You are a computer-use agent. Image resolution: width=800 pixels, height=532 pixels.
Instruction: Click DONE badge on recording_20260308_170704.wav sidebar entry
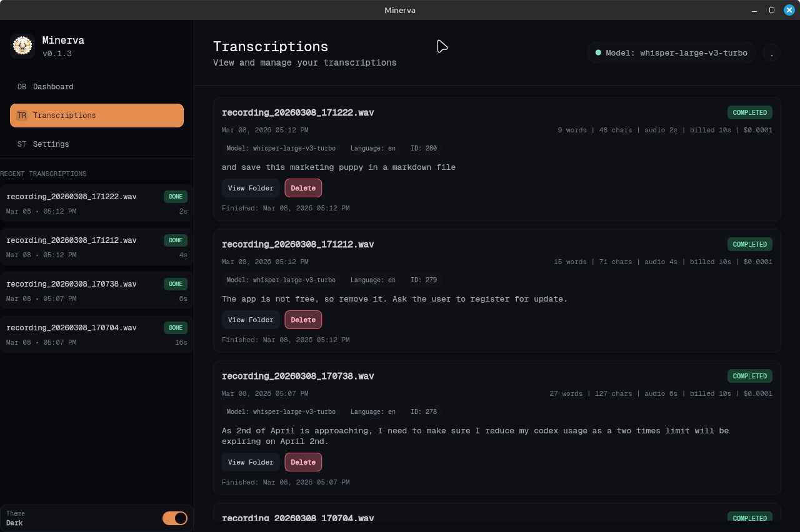175,327
